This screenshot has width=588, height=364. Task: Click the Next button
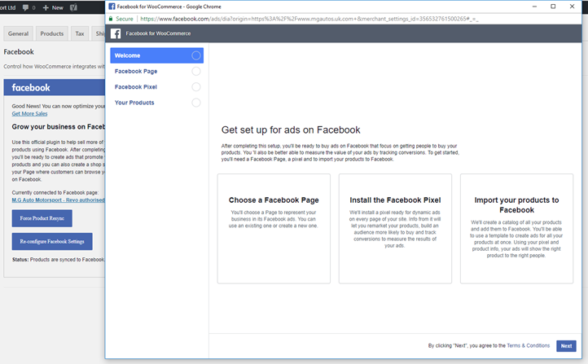click(566, 346)
